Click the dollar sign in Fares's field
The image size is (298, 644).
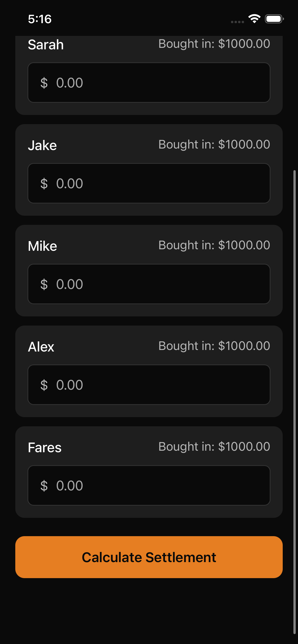(44, 486)
